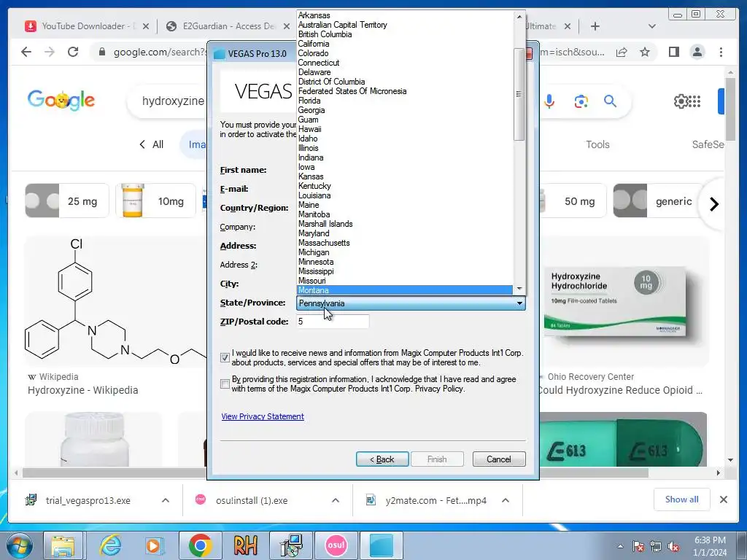This screenshot has width=747, height=560.
Task: Click the osu! taskbar icon
Action: pyautogui.click(x=336, y=545)
